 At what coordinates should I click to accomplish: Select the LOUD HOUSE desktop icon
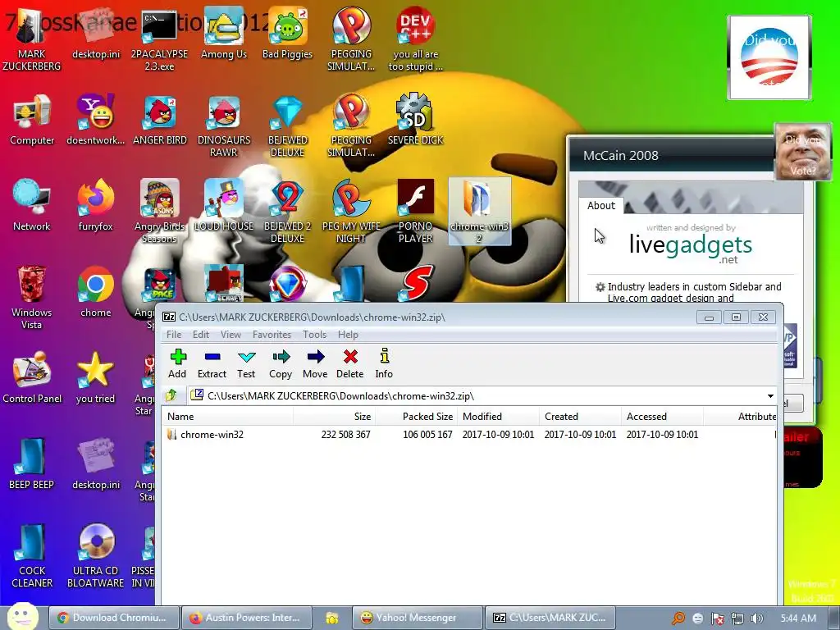pyautogui.click(x=223, y=206)
